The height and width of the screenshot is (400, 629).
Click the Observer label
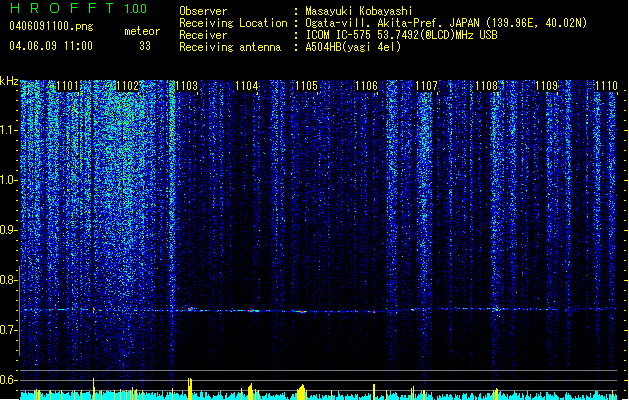203,11
